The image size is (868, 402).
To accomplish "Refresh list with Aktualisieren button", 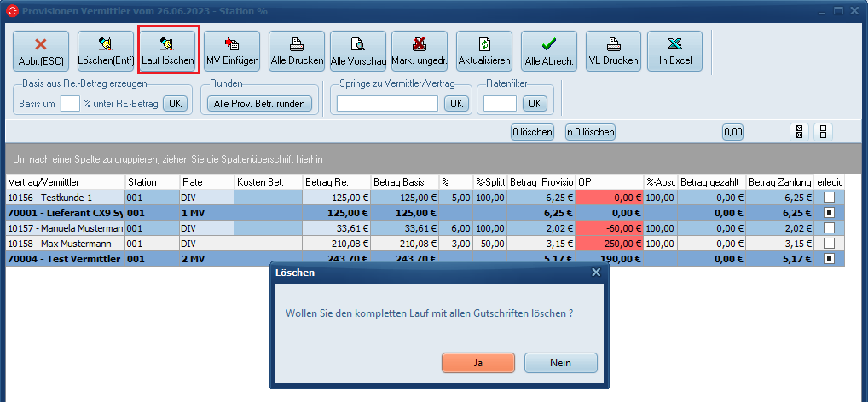I will coord(484,51).
